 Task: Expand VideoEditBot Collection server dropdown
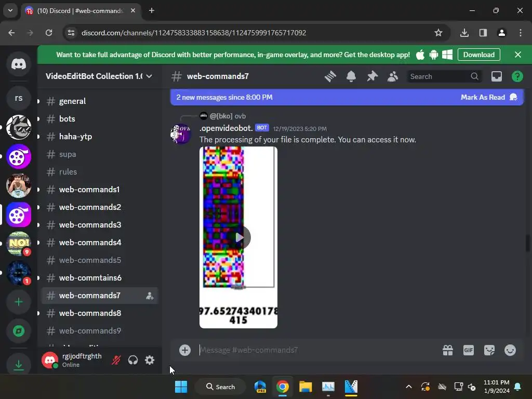149,76
